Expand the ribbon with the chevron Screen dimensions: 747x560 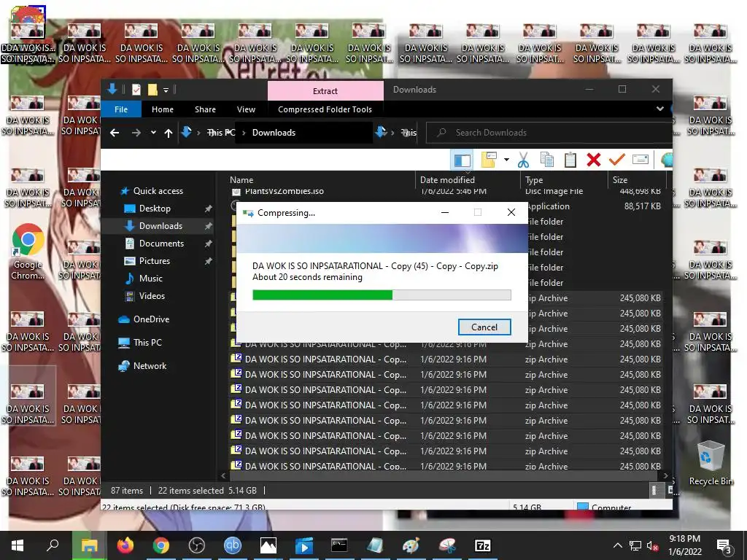coord(659,109)
